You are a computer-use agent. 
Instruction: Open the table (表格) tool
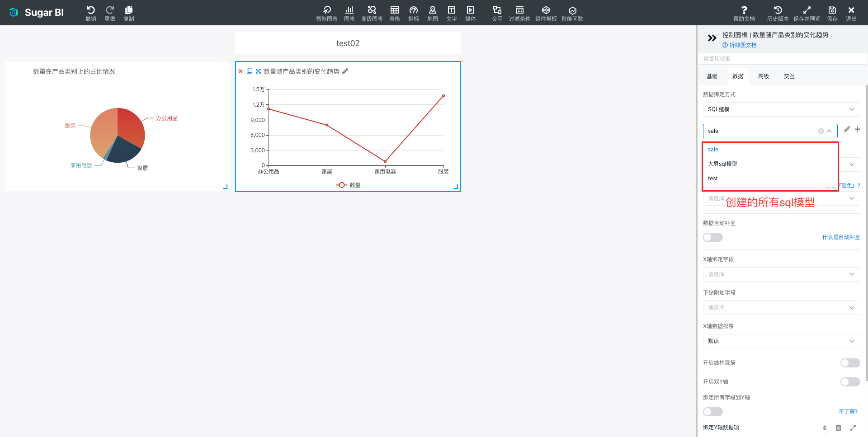[395, 13]
